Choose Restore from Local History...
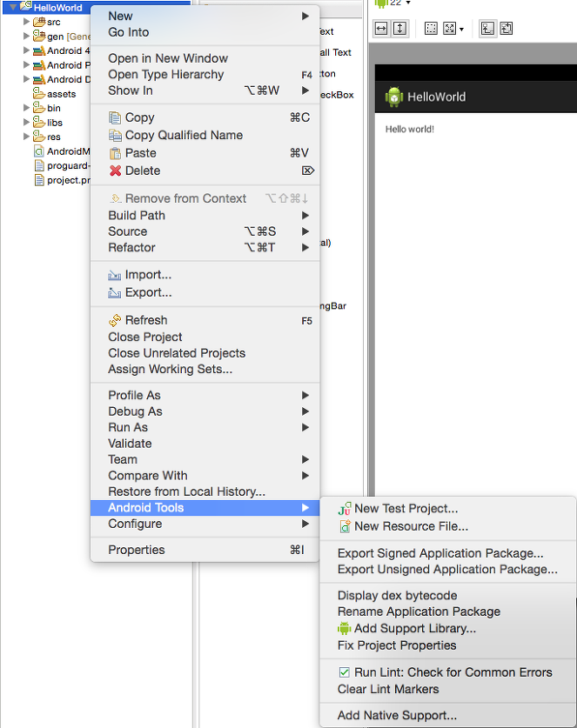Image resolution: width=577 pixels, height=728 pixels. tap(205, 491)
